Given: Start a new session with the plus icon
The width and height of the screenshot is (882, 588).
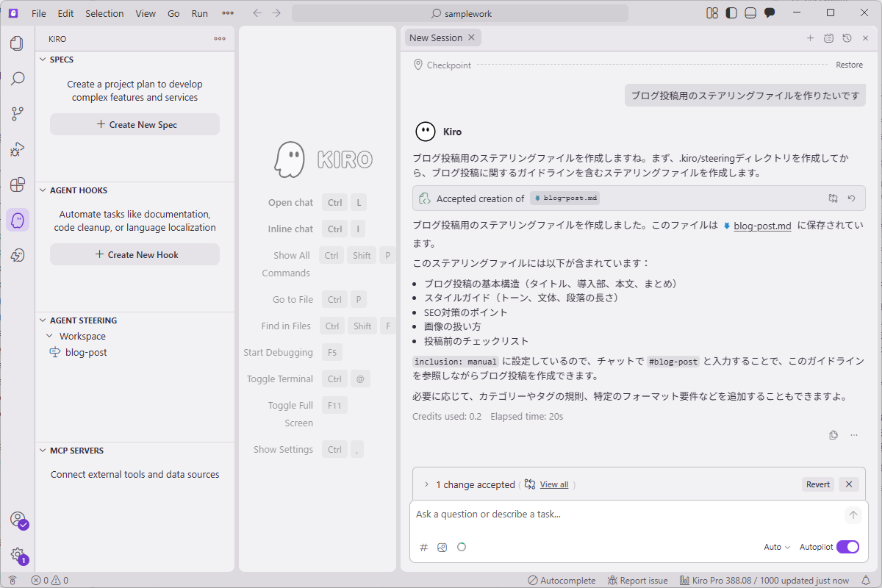Looking at the screenshot, I should (810, 37).
